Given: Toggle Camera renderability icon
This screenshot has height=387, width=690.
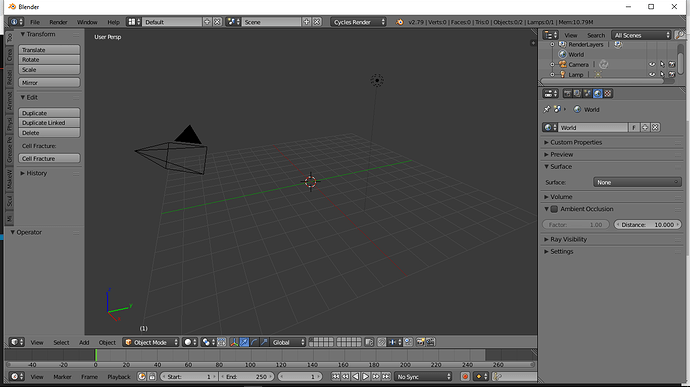Looking at the screenshot, I should 672,64.
